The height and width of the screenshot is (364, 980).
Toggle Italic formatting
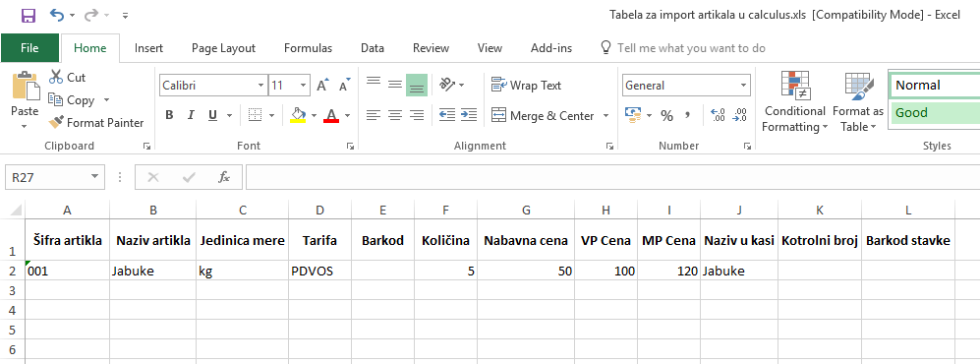(191, 116)
